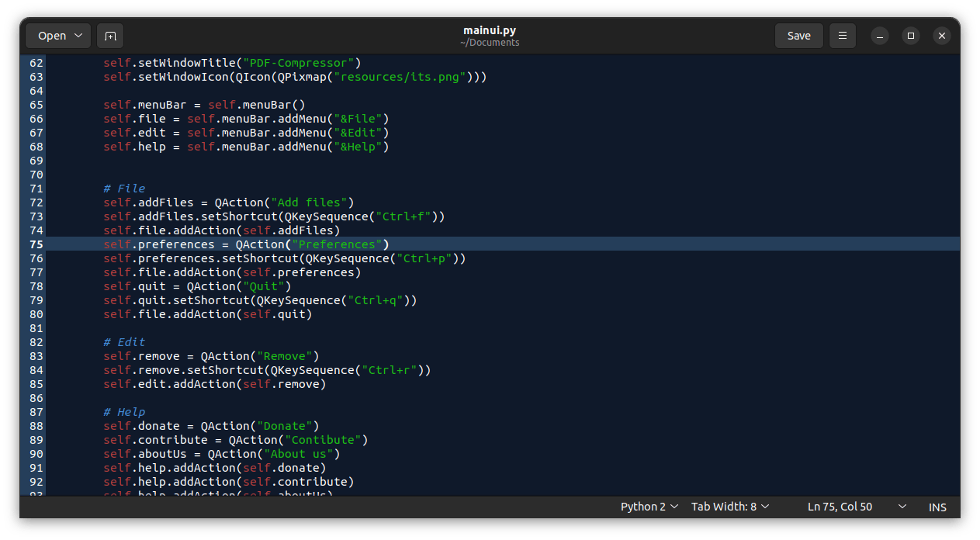Toggle INS insert mode in status bar
Screen dimensions: 980x540
937,507
